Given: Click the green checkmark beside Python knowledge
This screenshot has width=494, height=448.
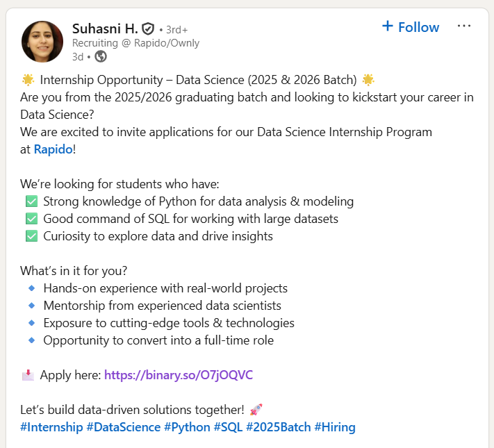Looking at the screenshot, I should pyautogui.click(x=31, y=201).
